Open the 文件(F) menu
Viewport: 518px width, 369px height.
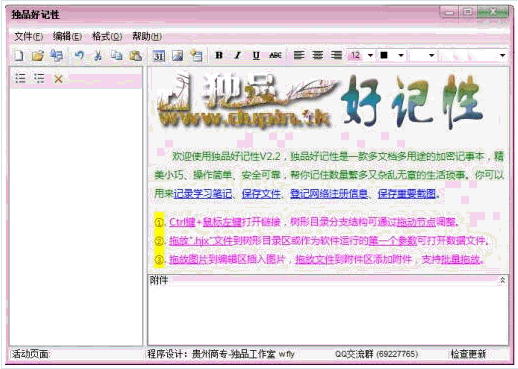tap(29, 36)
